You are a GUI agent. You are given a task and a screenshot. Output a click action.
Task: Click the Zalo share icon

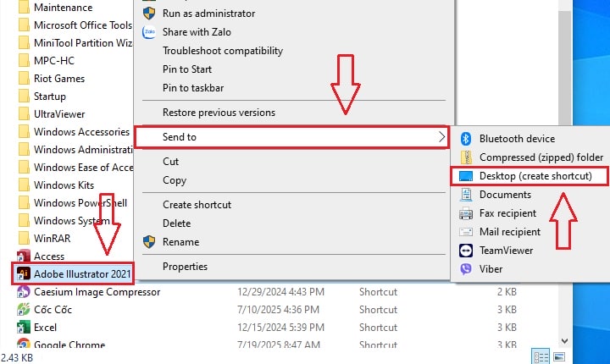pos(149,32)
